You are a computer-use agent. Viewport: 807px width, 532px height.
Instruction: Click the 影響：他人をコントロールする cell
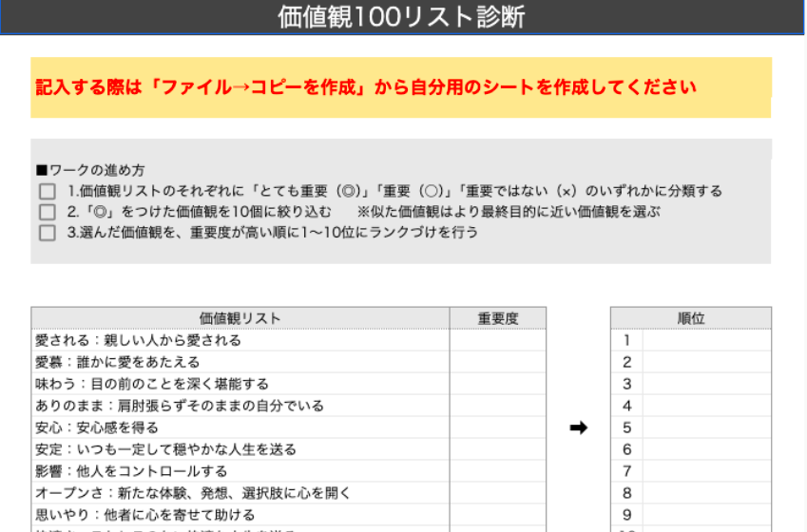click(x=240, y=471)
